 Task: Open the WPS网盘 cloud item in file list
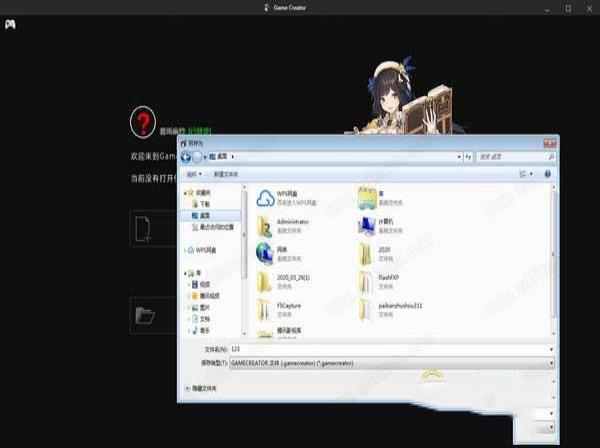coord(265,198)
